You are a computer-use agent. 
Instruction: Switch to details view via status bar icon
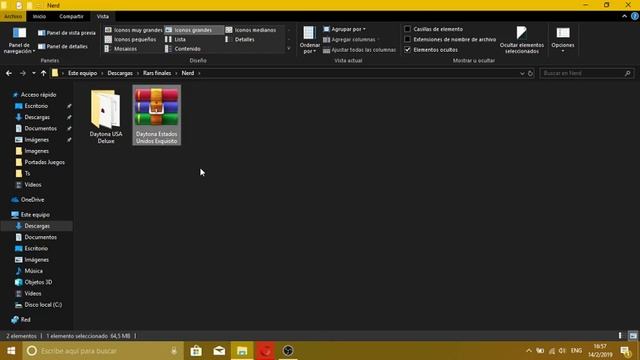coord(620,336)
